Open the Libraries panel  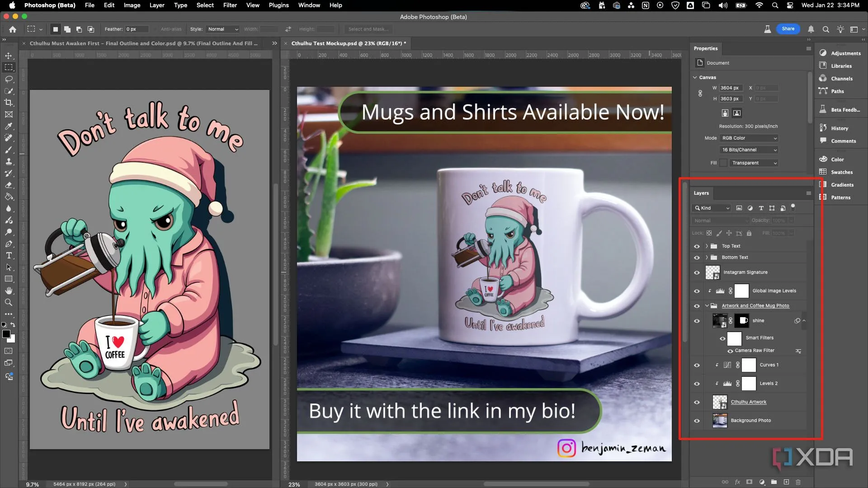pyautogui.click(x=835, y=66)
